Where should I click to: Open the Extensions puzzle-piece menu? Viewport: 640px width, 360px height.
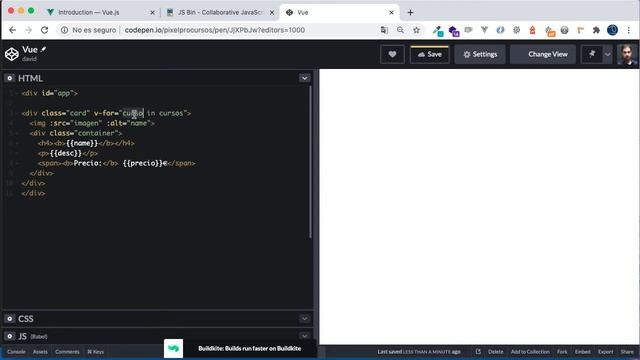tap(596, 30)
